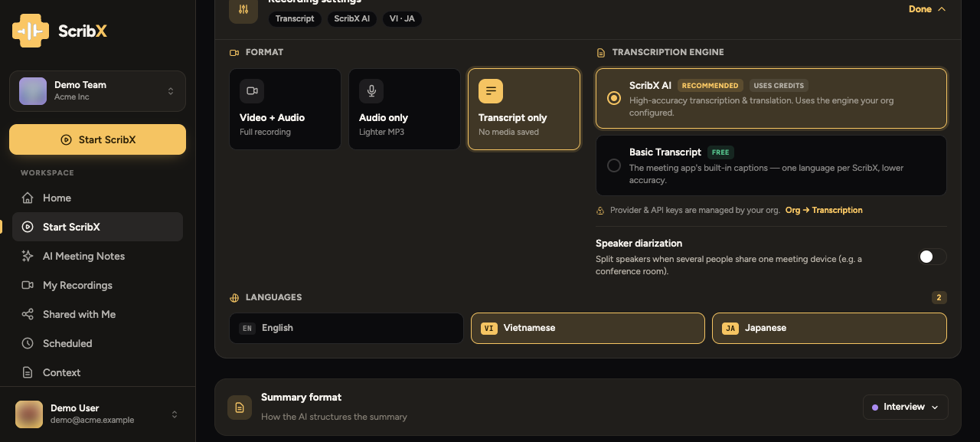Click the RECOMMENDED badge
Screen dimensions: 980x442
tap(710, 86)
